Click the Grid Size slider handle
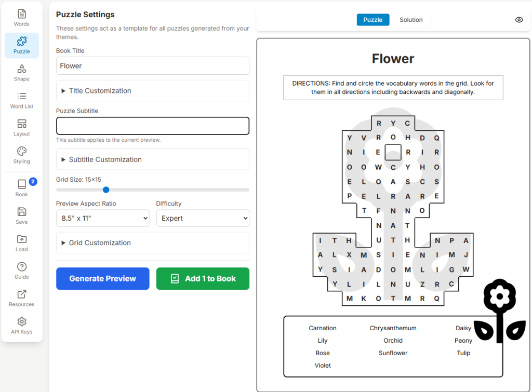 106,190
